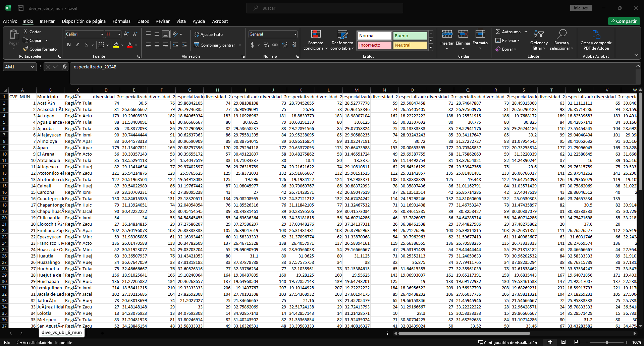Open the Fórmulas ribbon tab
This screenshot has height=346, width=644.
coord(121,21)
